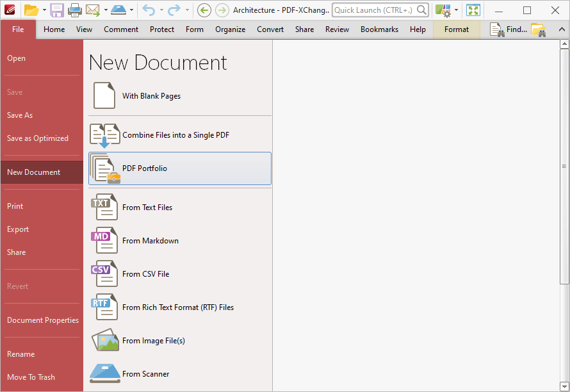Choose Open in File sidebar
The width and height of the screenshot is (570, 392).
[x=42, y=58]
